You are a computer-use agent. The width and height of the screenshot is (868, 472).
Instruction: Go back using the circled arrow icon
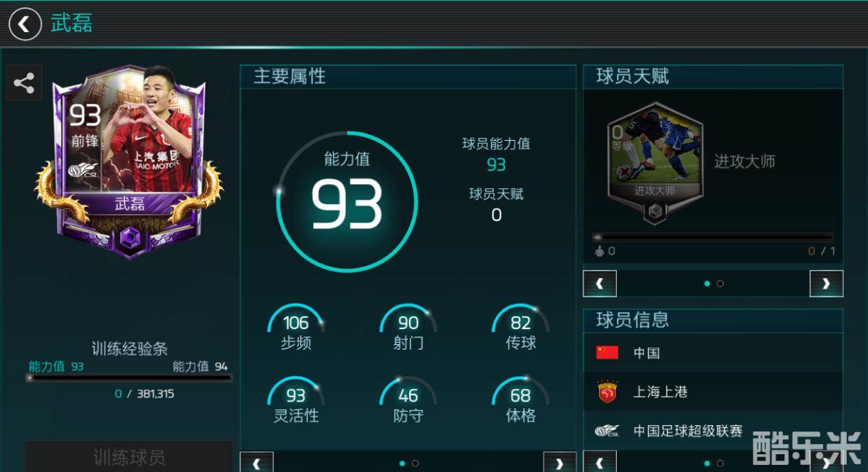(25, 24)
